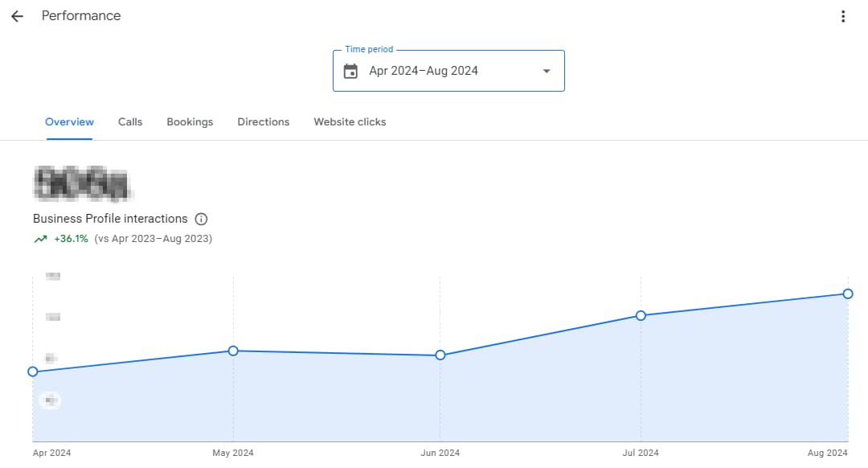The image size is (868, 468).
Task: Click the blurred interactions total number
Action: (x=80, y=183)
